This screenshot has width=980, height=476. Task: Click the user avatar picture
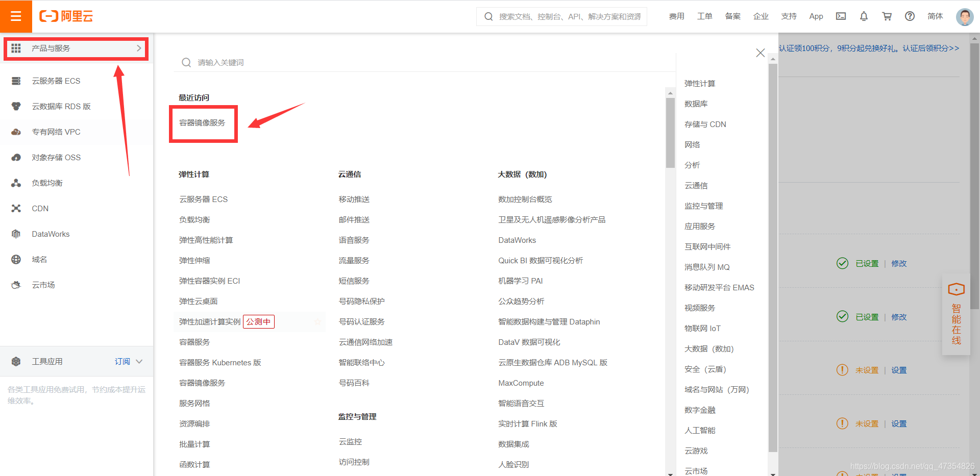pyautogui.click(x=965, y=16)
